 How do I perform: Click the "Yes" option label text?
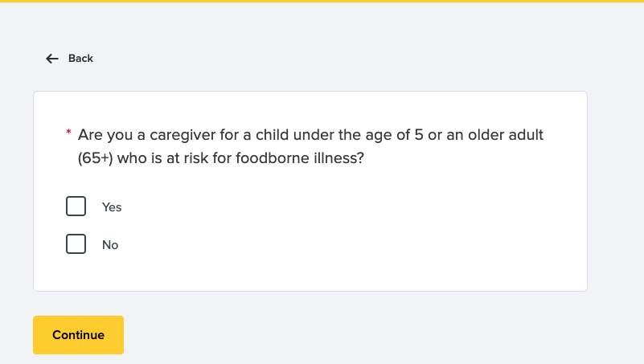(112, 207)
